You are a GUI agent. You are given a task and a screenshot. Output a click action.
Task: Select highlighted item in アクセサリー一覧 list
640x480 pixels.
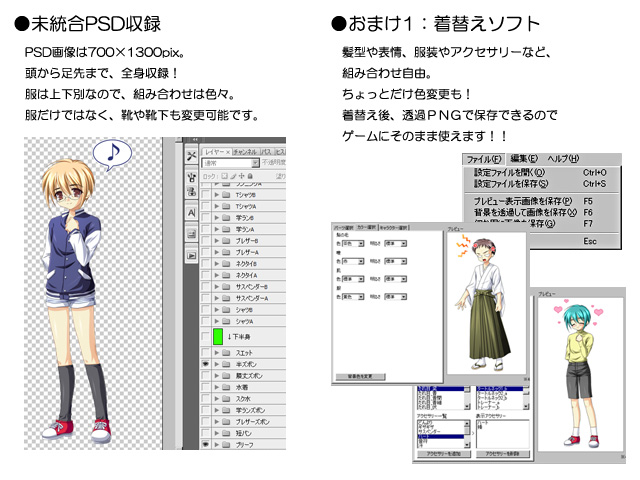(x=440, y=437)
